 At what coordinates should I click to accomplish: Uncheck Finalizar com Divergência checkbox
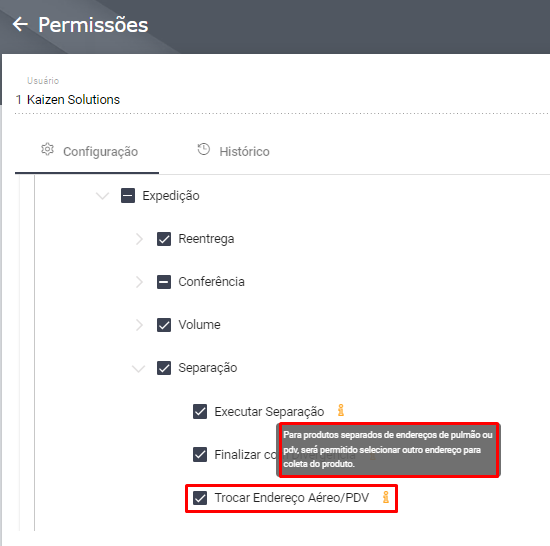point(200,454)
